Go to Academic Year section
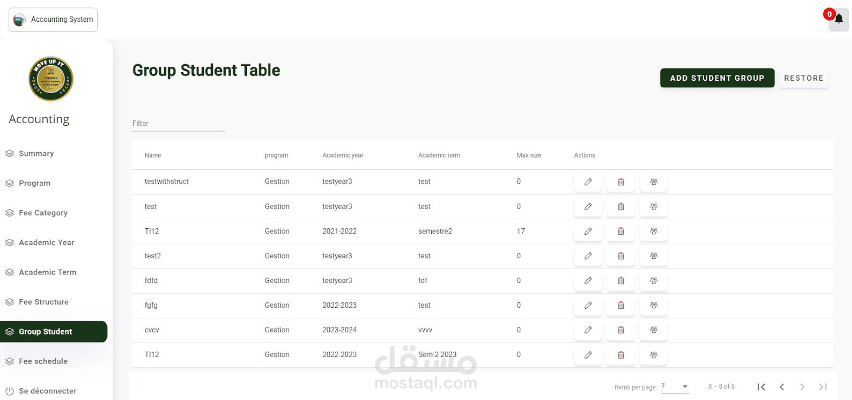Screen dimensions: 852x400 pyautogui.click(x=39, y=242)
